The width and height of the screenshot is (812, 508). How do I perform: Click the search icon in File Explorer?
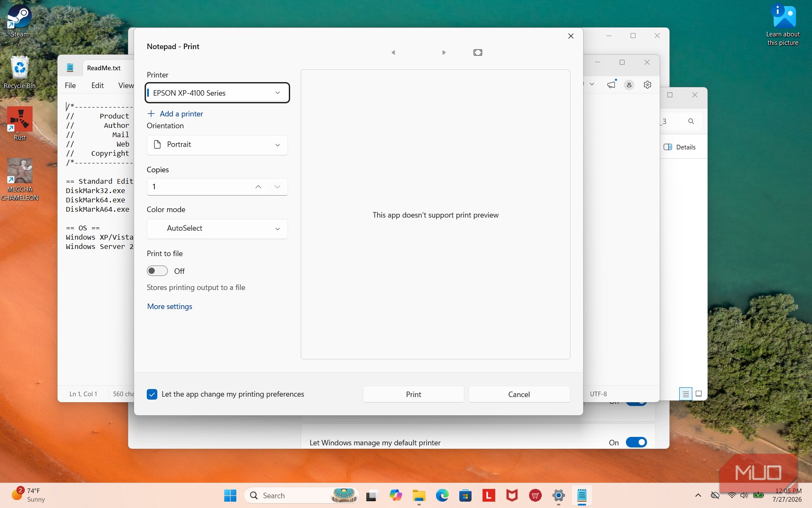(x=691, y=121)
